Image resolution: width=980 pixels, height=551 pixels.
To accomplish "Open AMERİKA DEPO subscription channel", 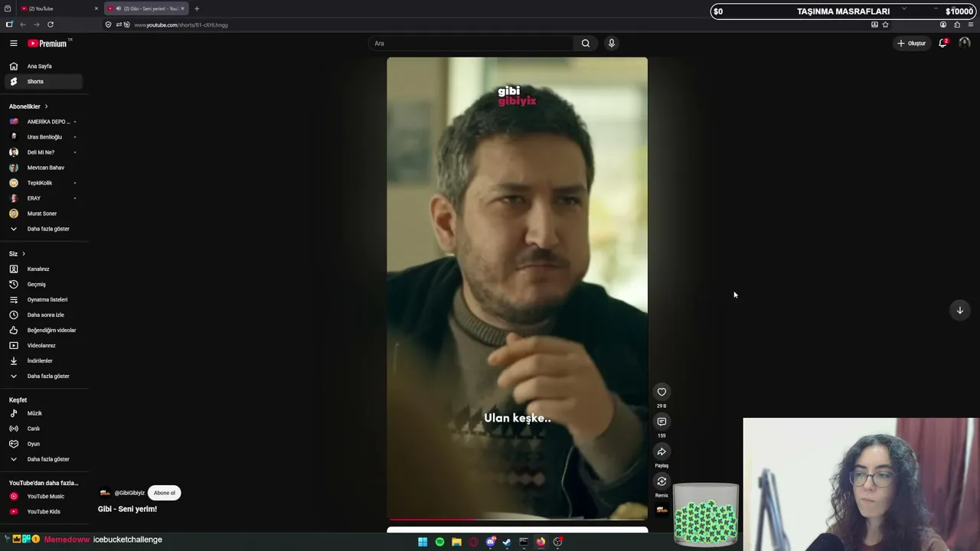I will [43, 122].
